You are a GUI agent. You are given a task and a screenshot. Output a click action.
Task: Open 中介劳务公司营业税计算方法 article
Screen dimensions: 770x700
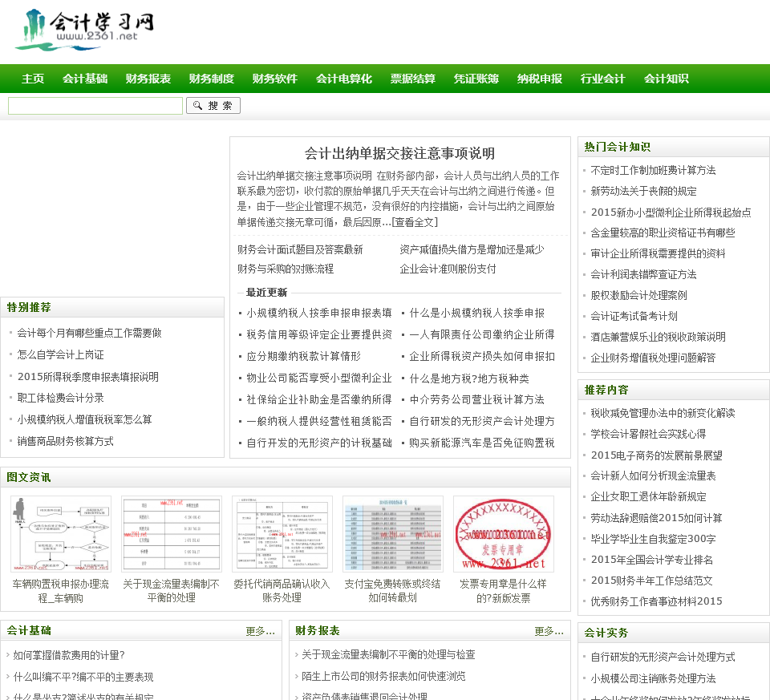[476, 399]
